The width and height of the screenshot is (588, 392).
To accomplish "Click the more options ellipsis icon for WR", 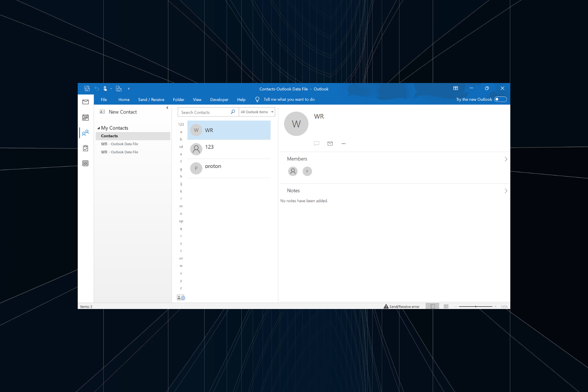I will click(343, 144).
